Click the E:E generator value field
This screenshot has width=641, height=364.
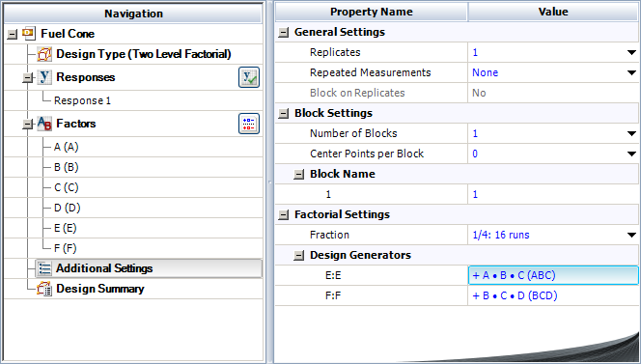click(553, 275)
